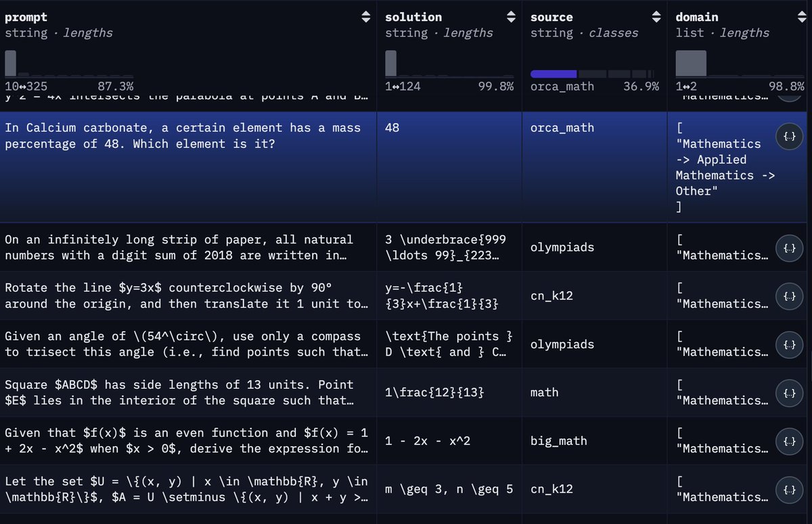The width and height of the screenshot is (812, 524).
Task: Expand domain list for digit sum 2018 row
Action: (788, 247)
